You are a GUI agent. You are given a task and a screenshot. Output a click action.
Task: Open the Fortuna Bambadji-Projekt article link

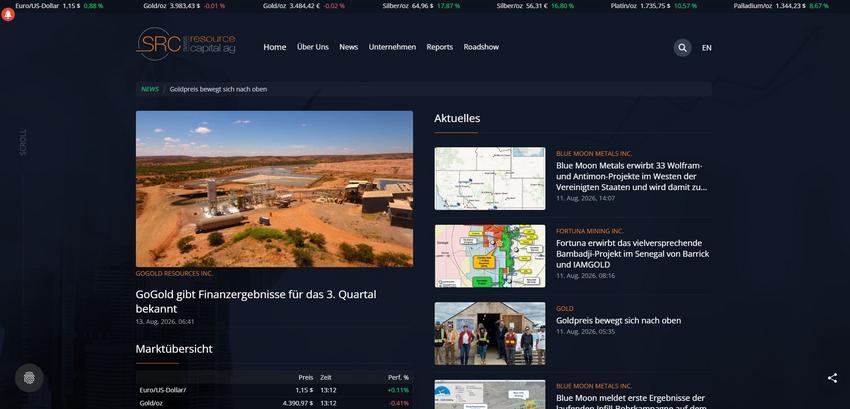(x=633, y=254)
